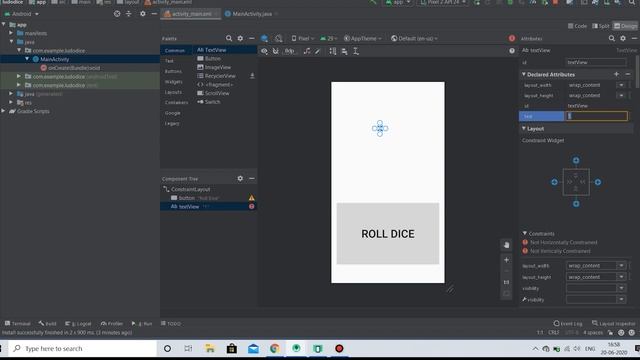This screenshot has width=640, height=360.
Task: Switch to Code view
Action: (x=577, y=26)
